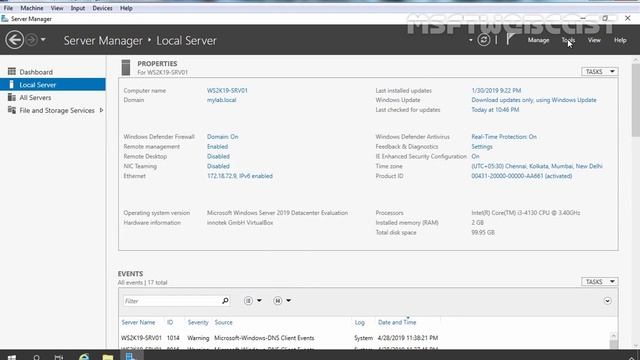Sort events by Server Name column
This screenshot has width=640, height=360.
138,322
